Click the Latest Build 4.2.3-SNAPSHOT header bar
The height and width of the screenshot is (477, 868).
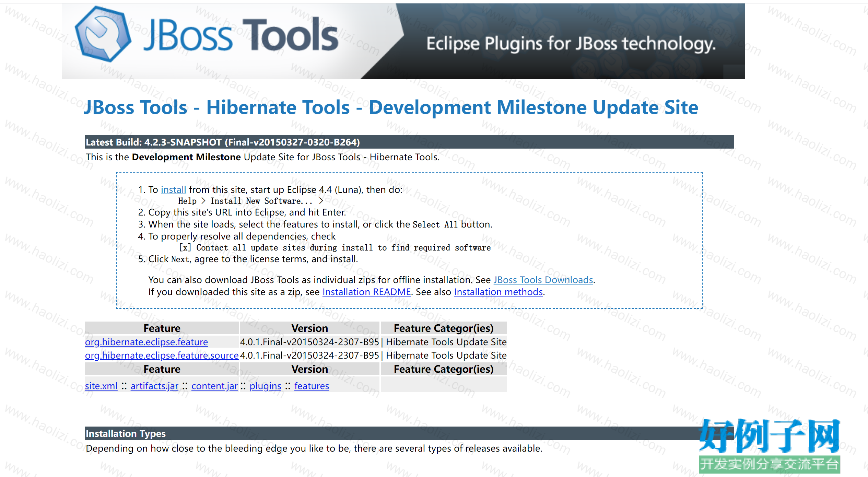[409, 142]
